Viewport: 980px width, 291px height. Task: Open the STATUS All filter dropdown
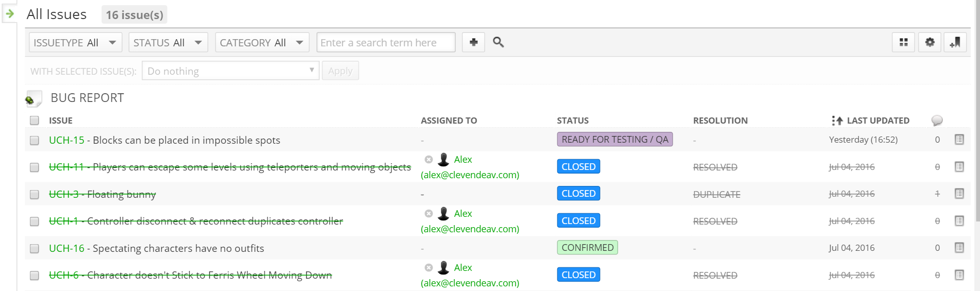(168, 42)
